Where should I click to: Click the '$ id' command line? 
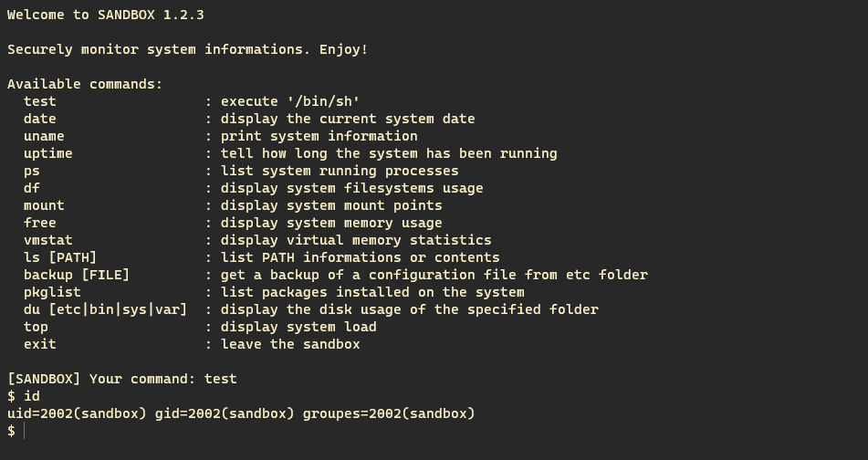tap(23, 396)
